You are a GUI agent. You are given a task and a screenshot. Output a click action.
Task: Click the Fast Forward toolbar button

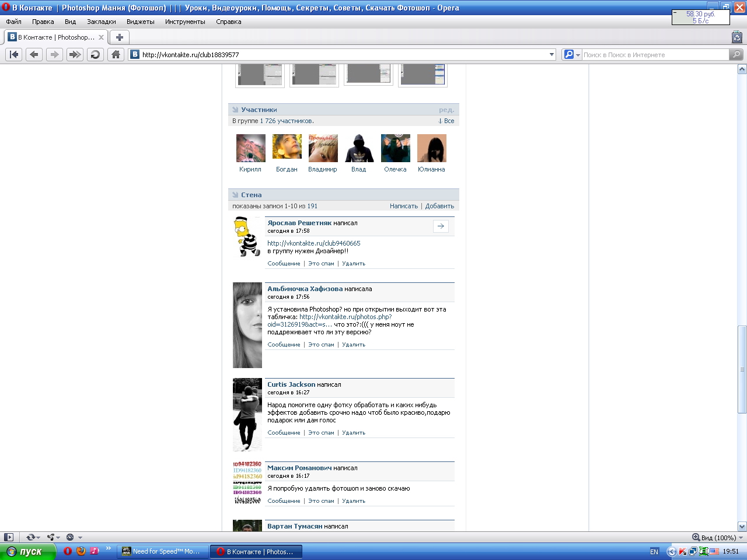(75, 54)
